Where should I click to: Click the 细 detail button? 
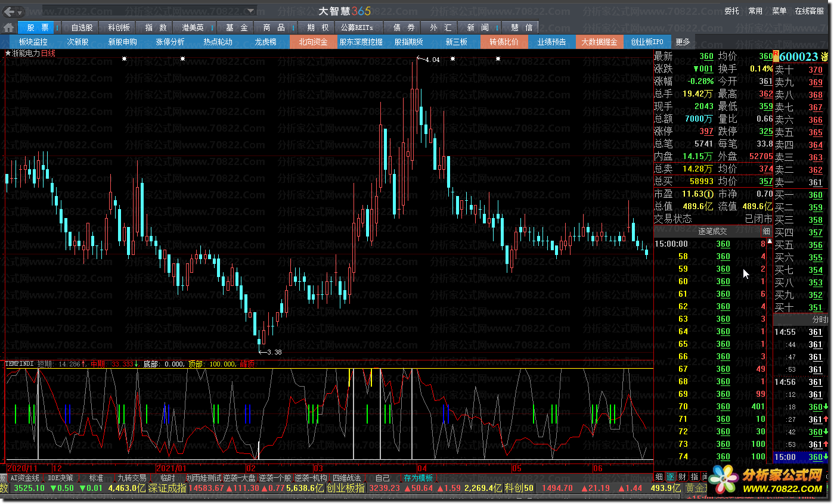[x=765, y=231]
